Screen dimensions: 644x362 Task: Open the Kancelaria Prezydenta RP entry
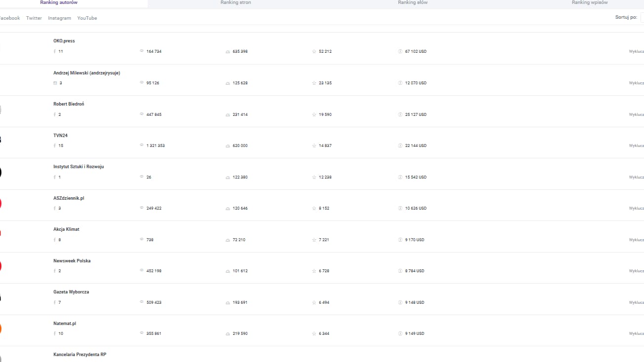click(x=80, y=355)
